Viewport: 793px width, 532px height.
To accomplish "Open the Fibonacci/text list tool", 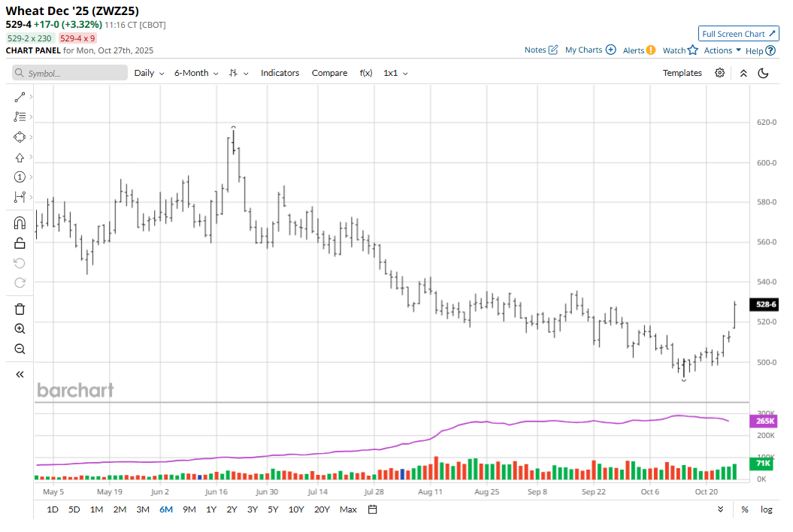I will pos(20,116).
